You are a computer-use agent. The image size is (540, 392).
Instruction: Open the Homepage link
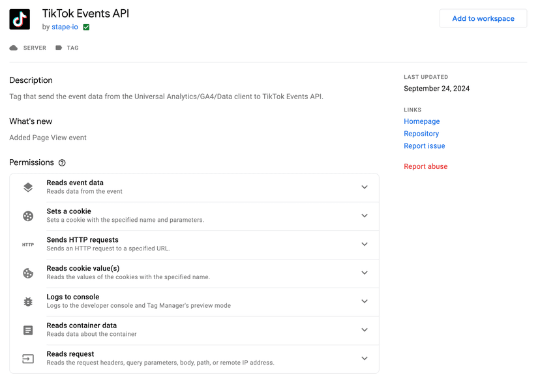point(421,121)
